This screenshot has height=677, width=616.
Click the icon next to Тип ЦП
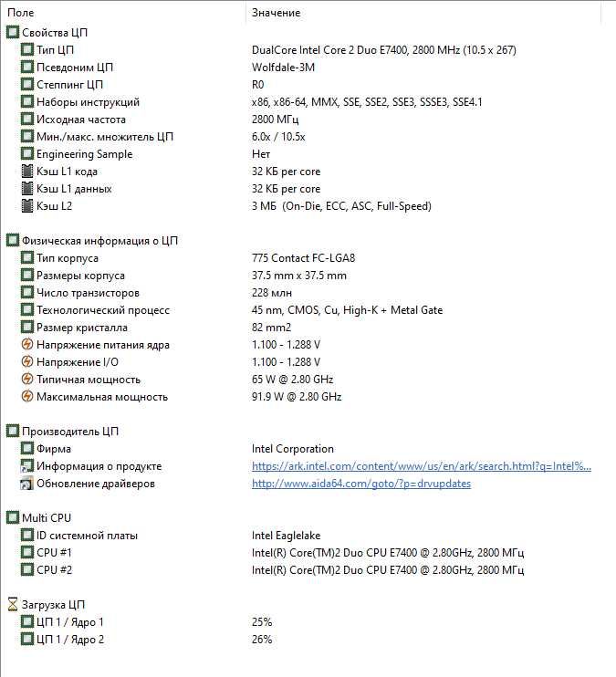pyautogui.click(x=26, y=49)
